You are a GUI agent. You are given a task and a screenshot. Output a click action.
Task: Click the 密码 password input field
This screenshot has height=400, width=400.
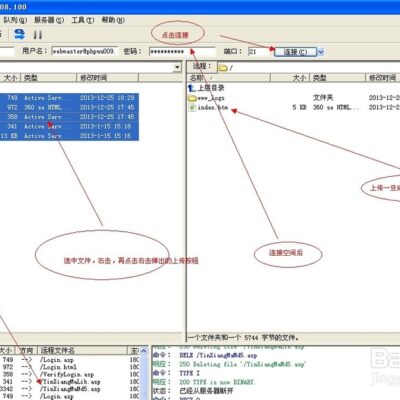182,51
